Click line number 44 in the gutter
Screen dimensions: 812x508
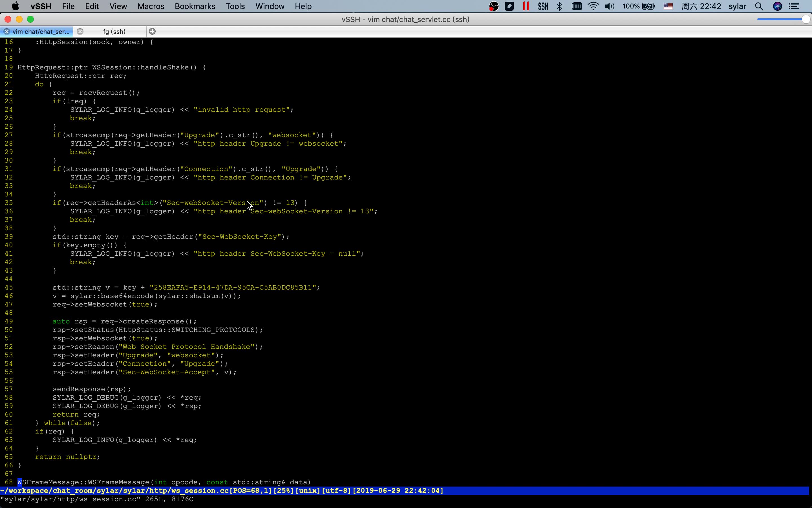[x=9, y=279]
